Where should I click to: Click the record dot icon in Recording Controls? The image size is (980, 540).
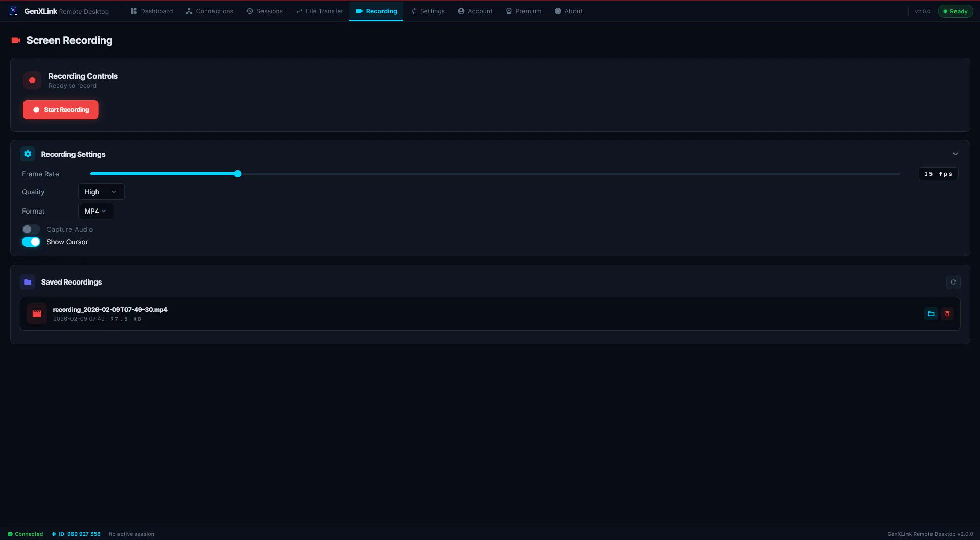32,80
